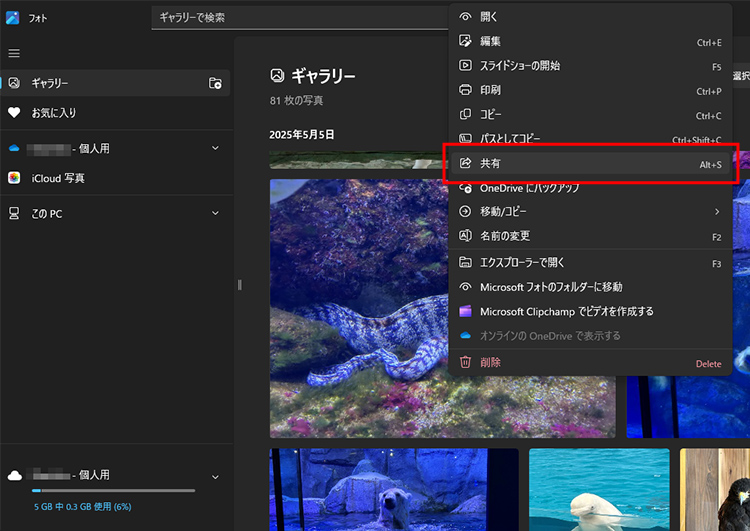Click the ギャラリーで検索 search field
Image resolution: width=750 pixels, height=531 pixels.
pyautogui.click(x=300, y=18)
